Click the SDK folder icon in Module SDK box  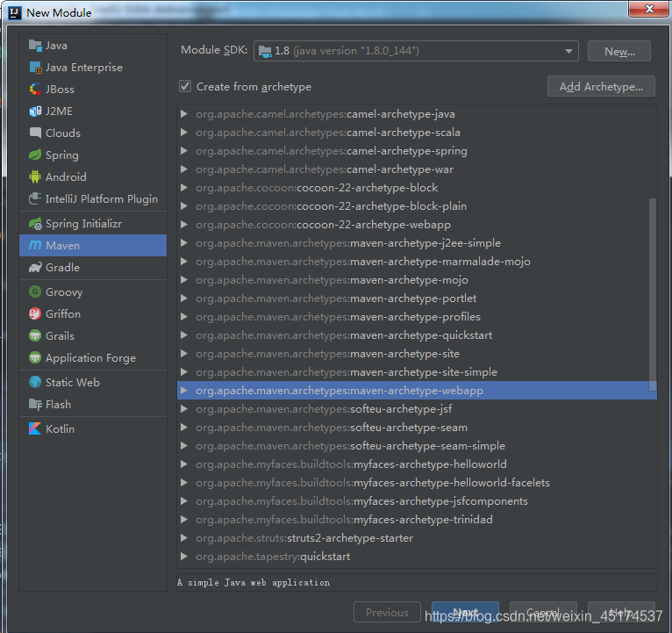point(265,52)
